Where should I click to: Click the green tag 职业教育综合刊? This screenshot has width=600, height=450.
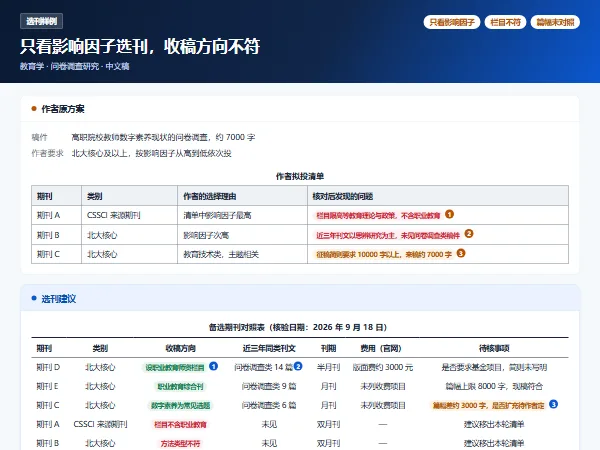(x=180, y=386)
